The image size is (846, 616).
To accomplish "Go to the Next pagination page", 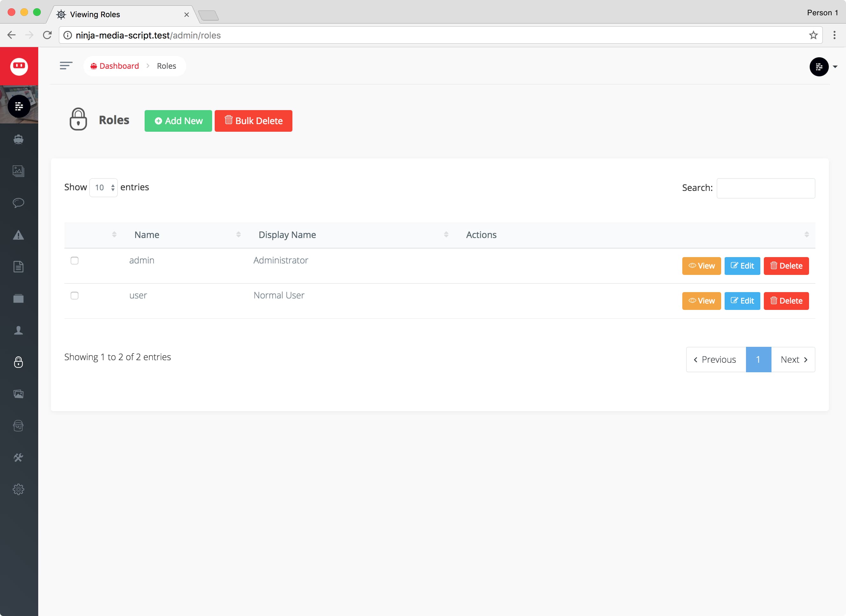I will click(793, 360).
